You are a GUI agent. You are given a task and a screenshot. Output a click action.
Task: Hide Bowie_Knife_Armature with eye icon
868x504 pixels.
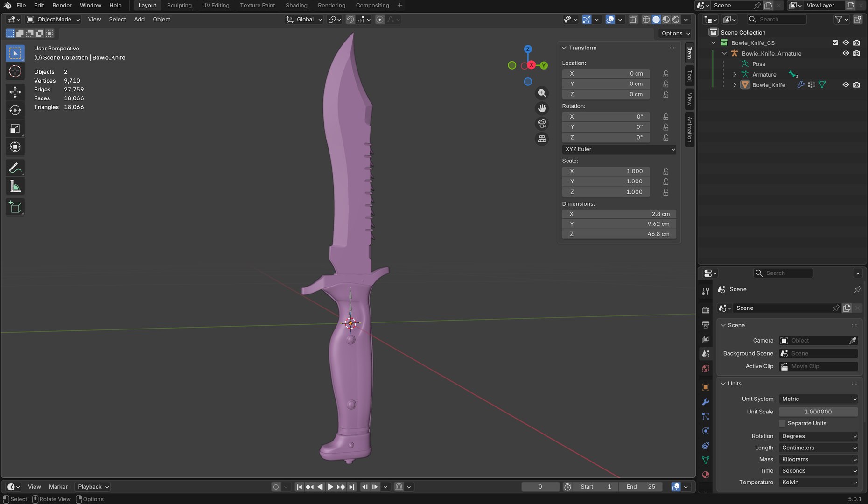846,53
